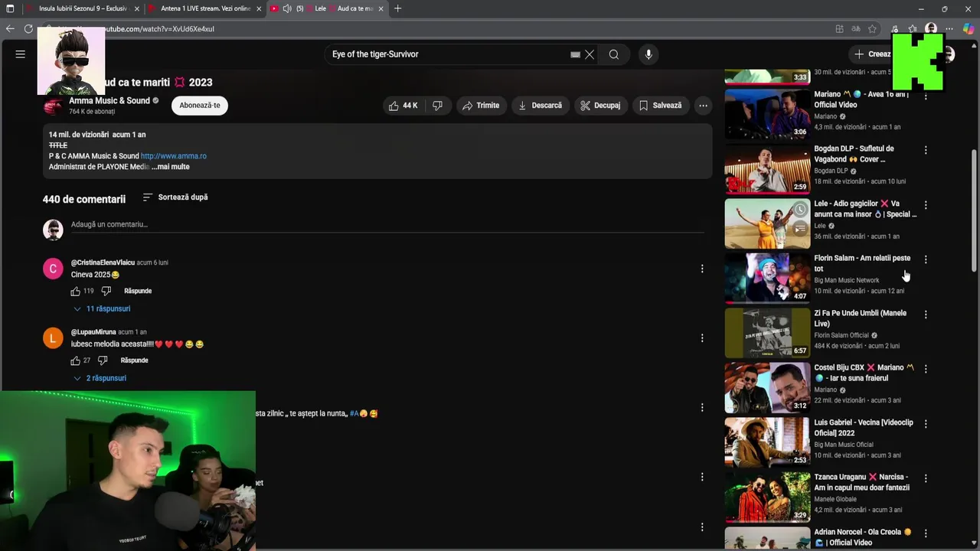Like the video with 44 K thumbs up

[403, 106]
